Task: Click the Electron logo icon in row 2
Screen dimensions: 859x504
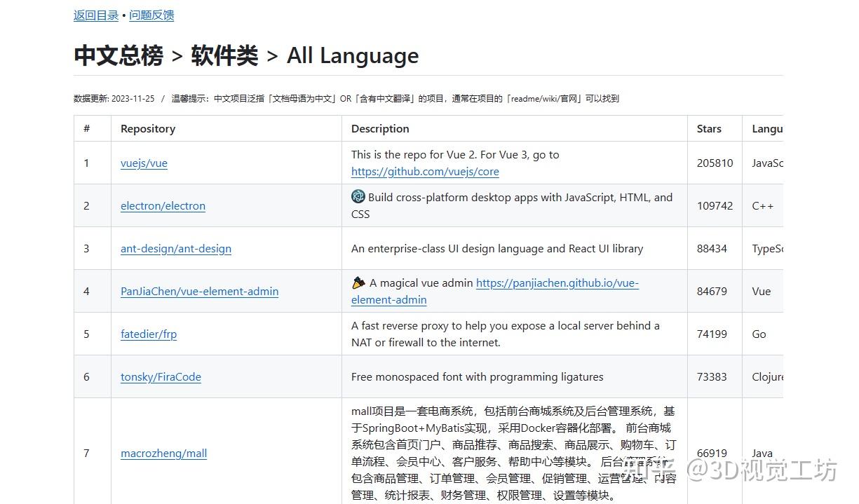Action: 358,197
